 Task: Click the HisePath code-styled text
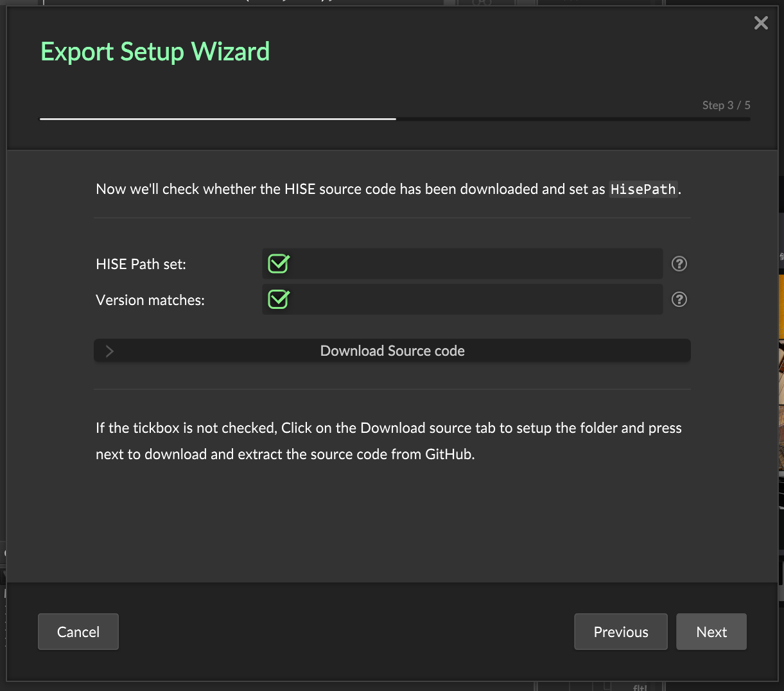(643, 189)
